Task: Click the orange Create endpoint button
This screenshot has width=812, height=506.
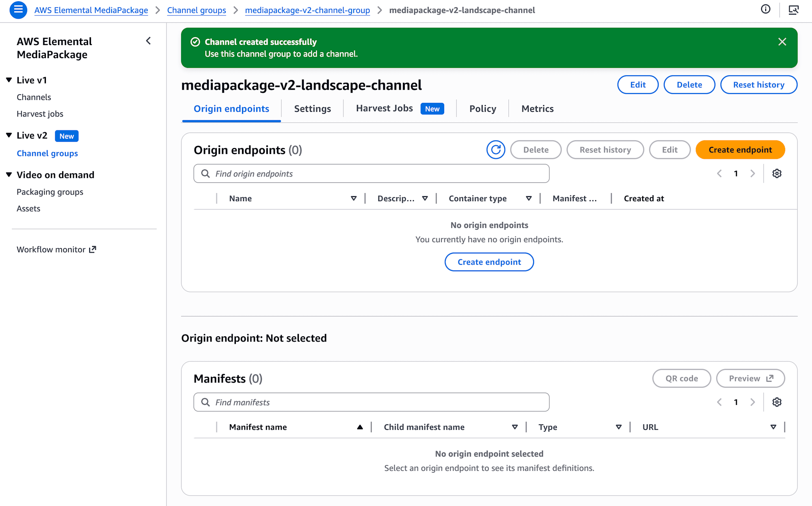Action: click(x=740, y=150)
